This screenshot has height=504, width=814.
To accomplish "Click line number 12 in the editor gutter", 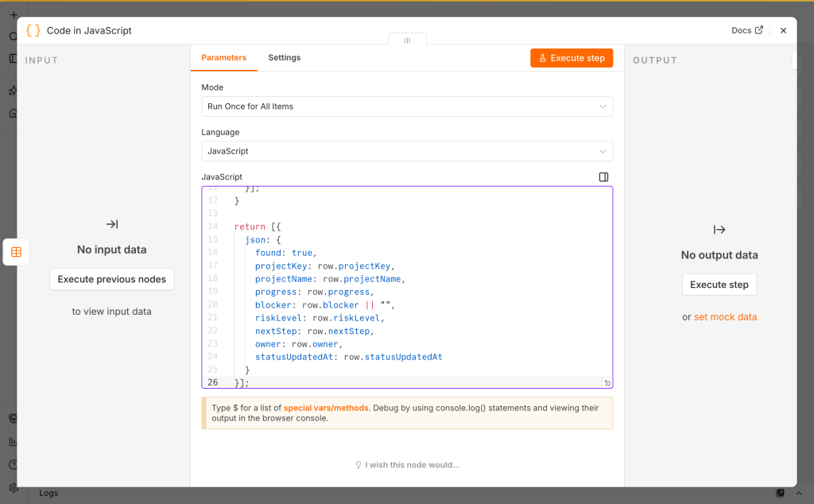I will coord(213,200).
